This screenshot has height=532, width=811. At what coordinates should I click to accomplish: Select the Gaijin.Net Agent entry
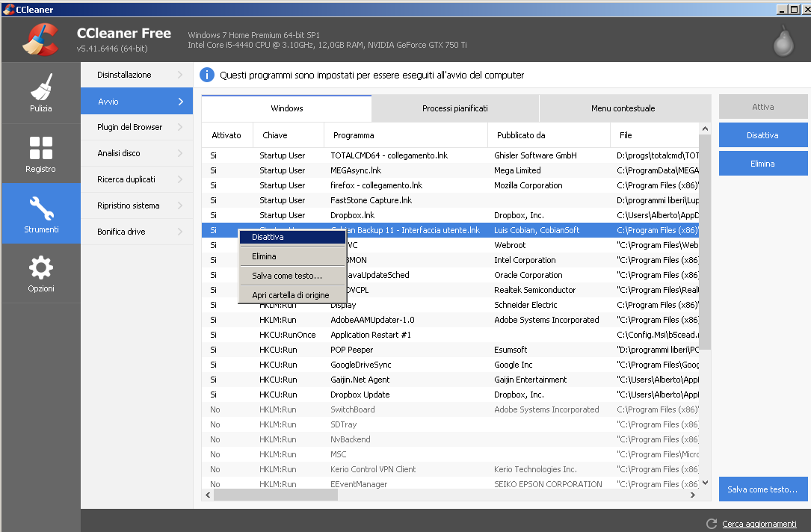450,380
